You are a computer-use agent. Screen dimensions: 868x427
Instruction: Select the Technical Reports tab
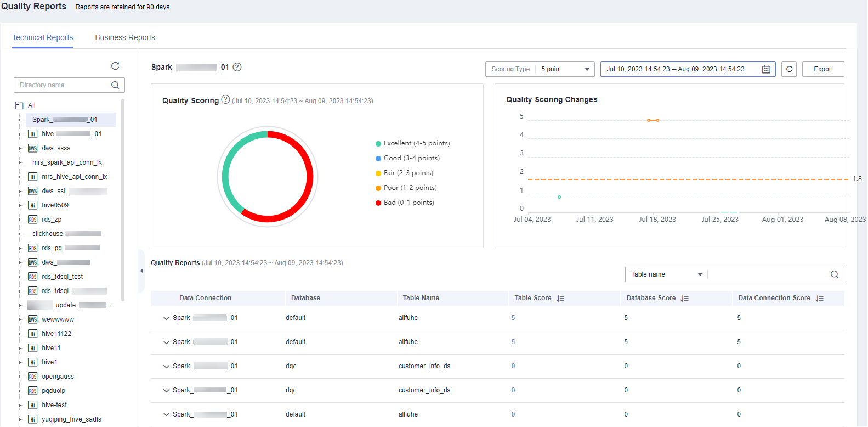(43, 37)
